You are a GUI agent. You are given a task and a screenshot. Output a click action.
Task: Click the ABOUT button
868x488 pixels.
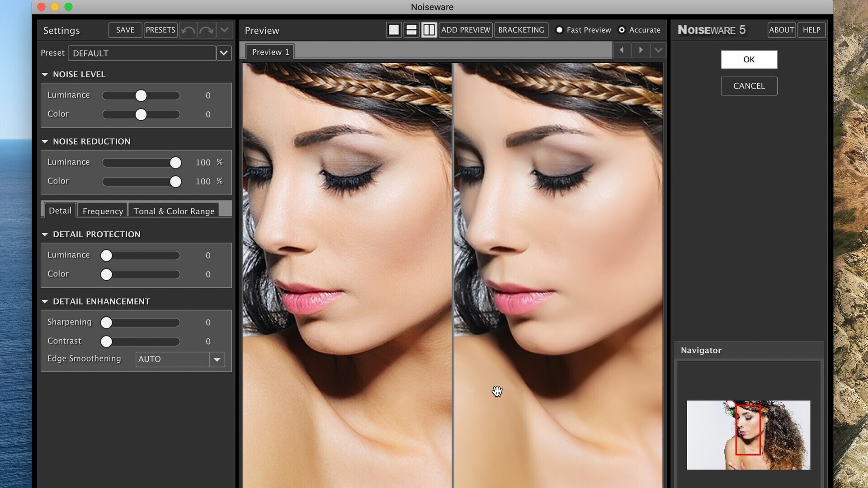click(x=782, y=30)
